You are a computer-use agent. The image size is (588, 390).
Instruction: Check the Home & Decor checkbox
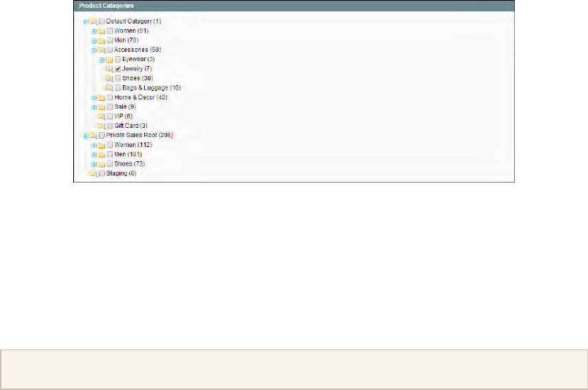click(110, 97)
